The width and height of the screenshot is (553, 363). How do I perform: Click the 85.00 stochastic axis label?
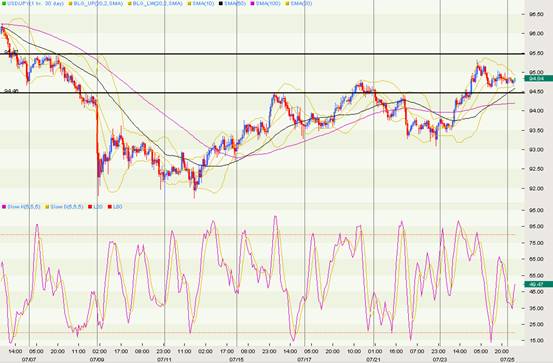click(x=536, y=226)
